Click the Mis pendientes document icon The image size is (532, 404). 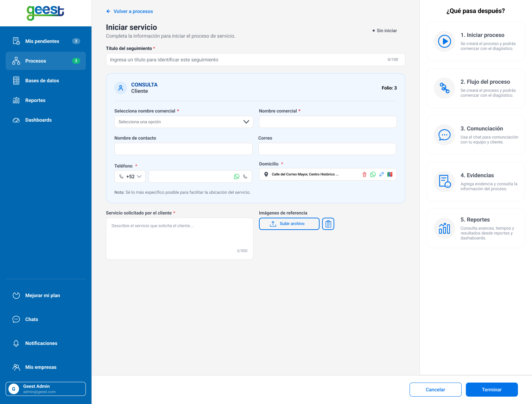[16, 41]
